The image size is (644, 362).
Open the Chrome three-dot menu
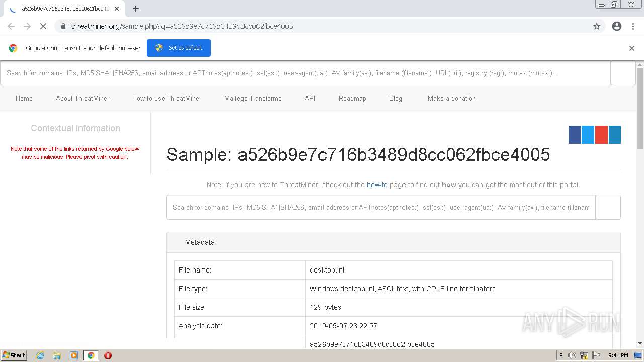point(633,26)
